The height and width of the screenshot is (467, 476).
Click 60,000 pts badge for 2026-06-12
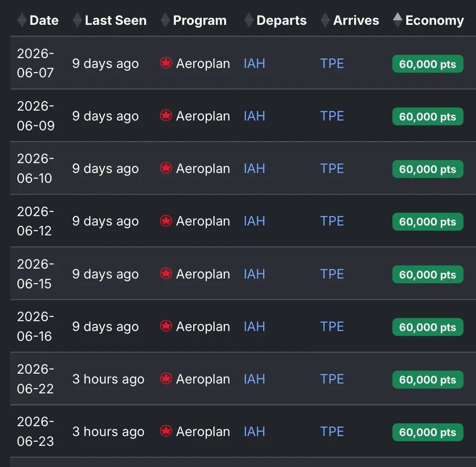(428, 222)
